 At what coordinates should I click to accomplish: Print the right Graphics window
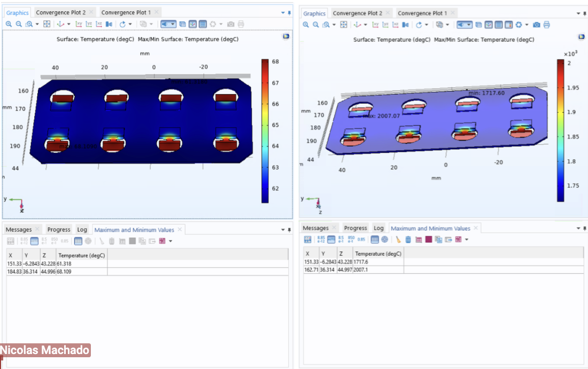tap(547, 25)
